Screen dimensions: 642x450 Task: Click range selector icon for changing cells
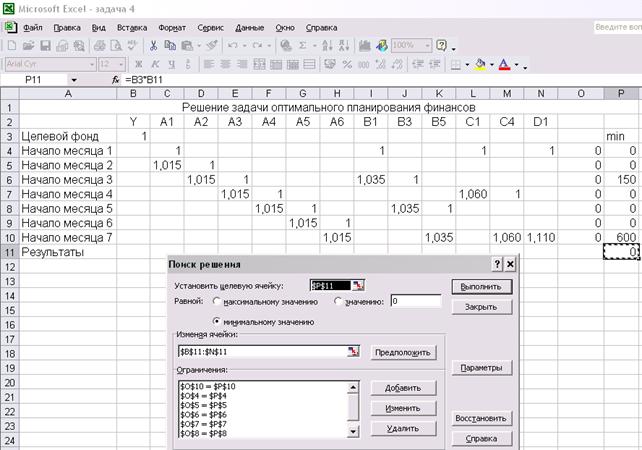[x=352, y=352]
